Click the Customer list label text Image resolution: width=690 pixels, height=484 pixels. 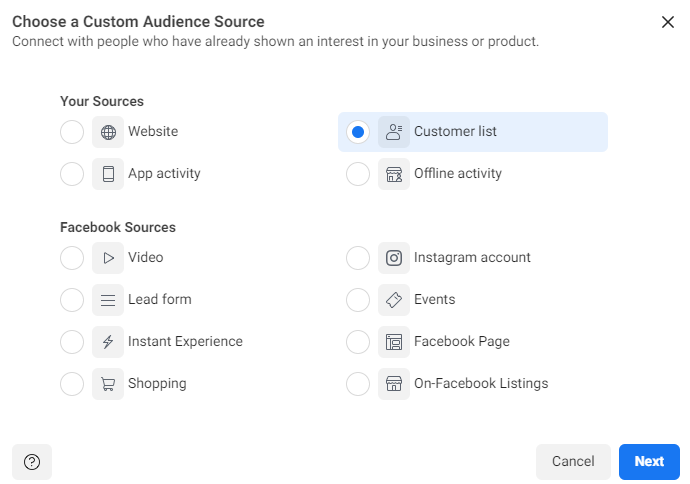tap(455, 131)
